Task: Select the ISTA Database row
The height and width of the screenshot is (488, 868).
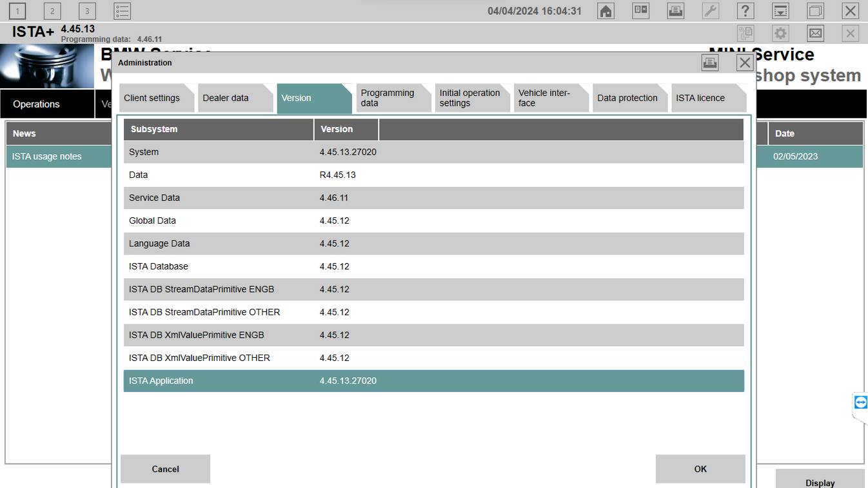Action: (258, 266)
